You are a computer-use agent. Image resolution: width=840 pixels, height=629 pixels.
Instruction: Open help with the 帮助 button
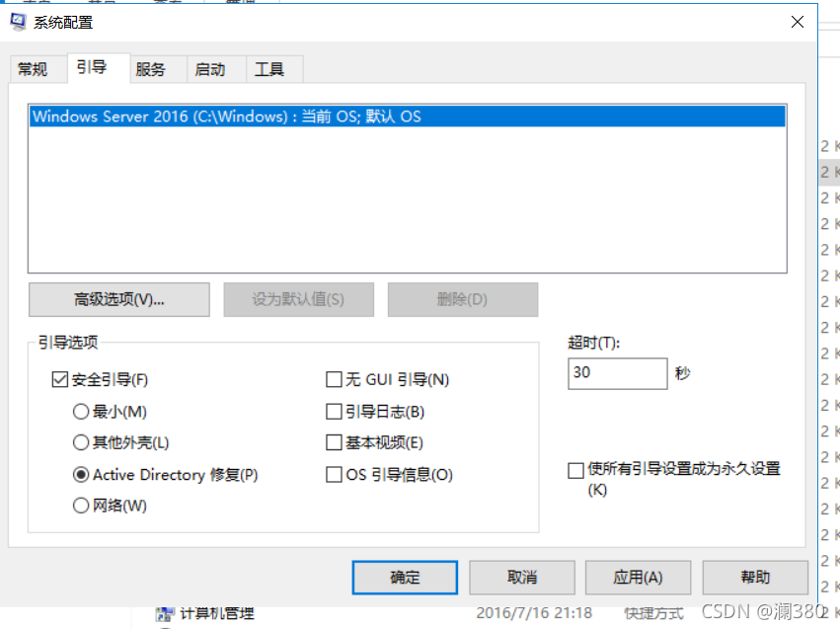click(755, 578)
